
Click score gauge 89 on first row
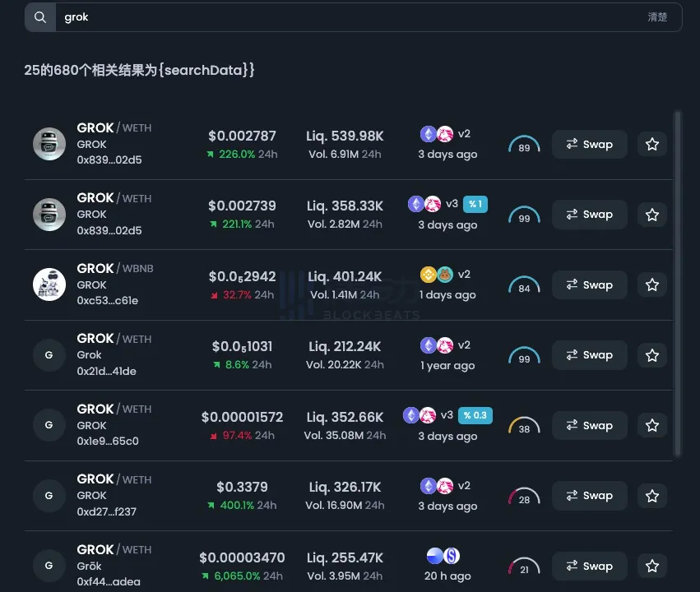click(524, 146)
